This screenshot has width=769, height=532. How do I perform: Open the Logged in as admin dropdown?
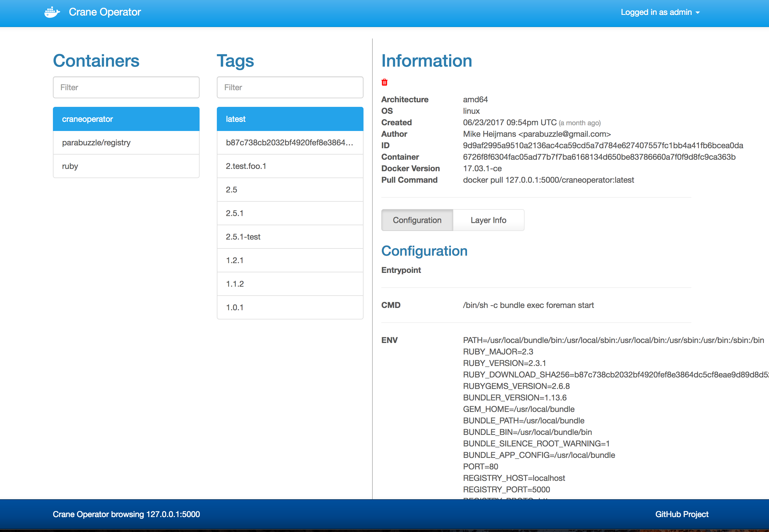(x=659, y=12)
